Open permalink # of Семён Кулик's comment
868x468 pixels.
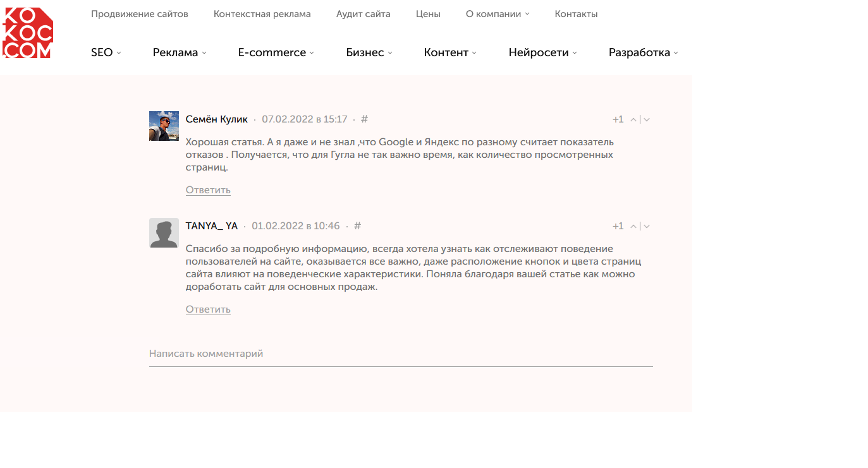click(x=364, y=119)
